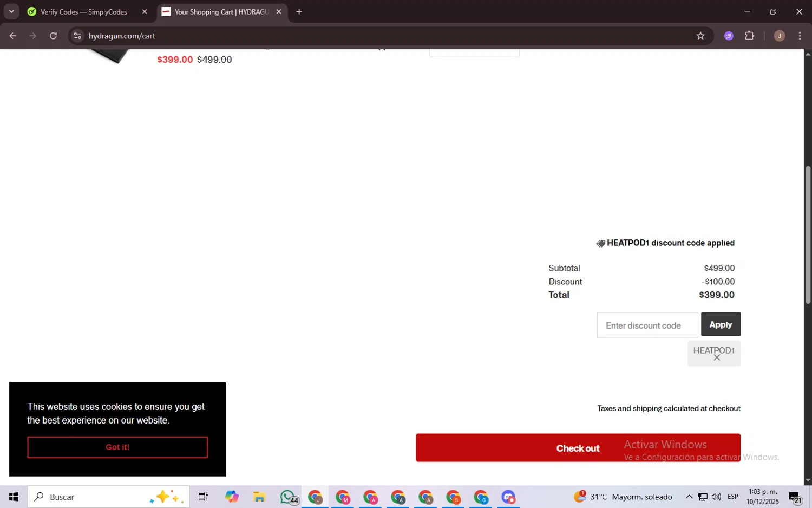The width and height of the screenshot is (812, 508).
Task: Open the Discord taskbar icon
Action: (508, 497)
